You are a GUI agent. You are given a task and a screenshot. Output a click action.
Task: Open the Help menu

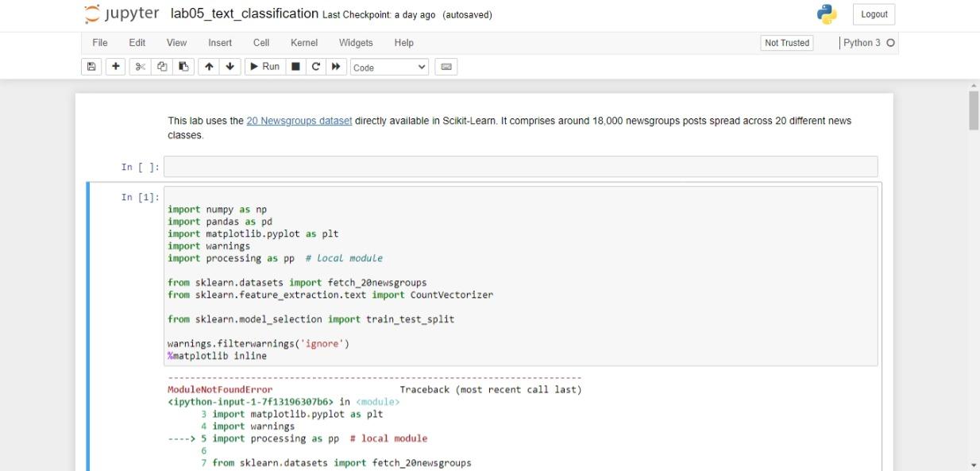pyautogui.click(x=404, y=43)
